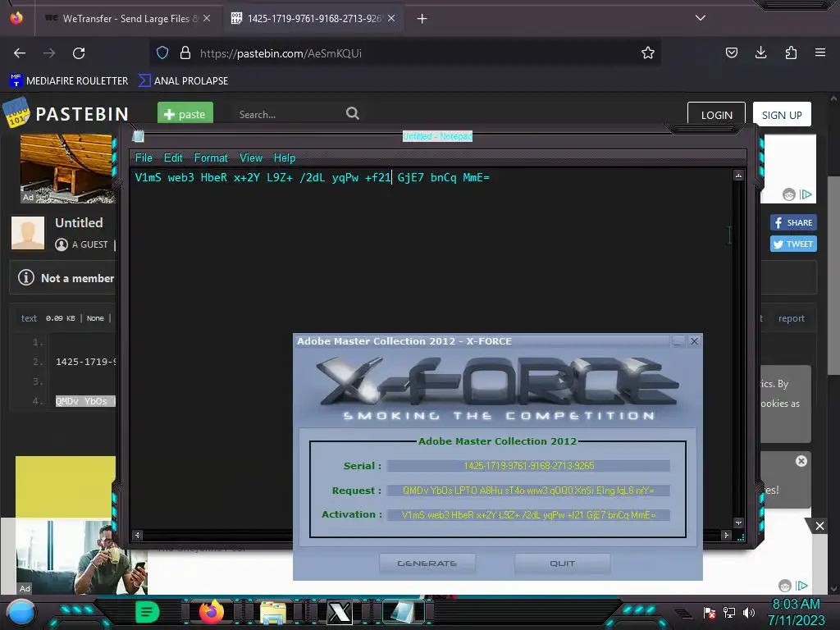The width and height of the screenshot is (840, 630).
Task: Click the A GUEST user link
Action: tap(89, 244)
